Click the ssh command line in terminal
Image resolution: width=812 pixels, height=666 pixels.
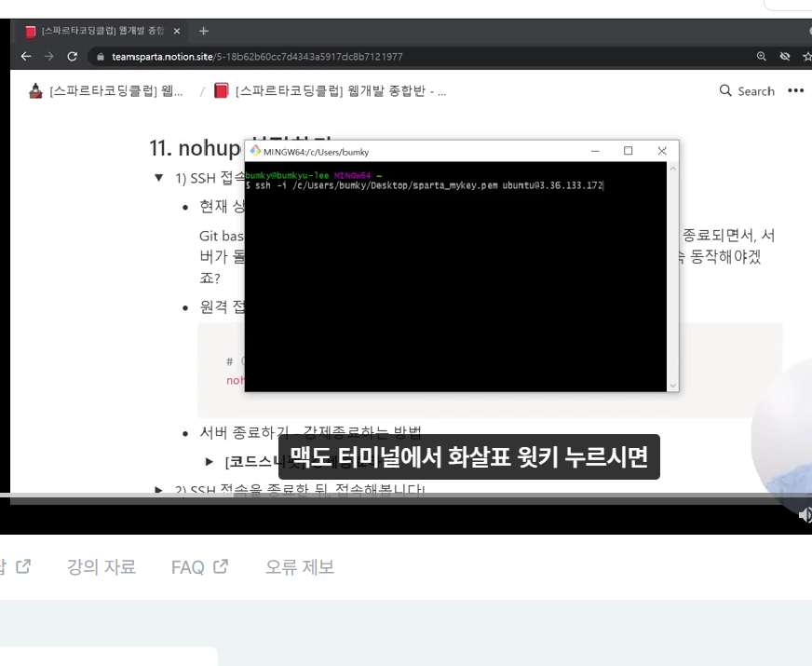tap(424, 185)
